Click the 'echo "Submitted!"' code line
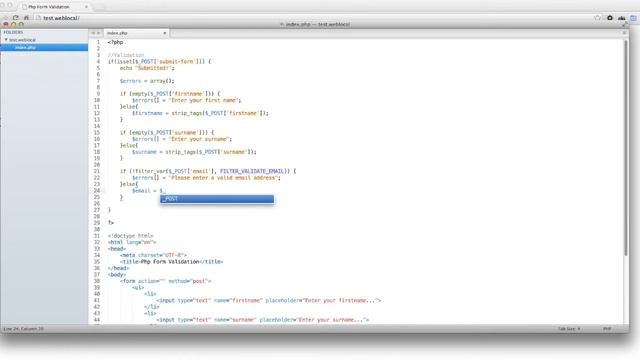 pos(147,68)
